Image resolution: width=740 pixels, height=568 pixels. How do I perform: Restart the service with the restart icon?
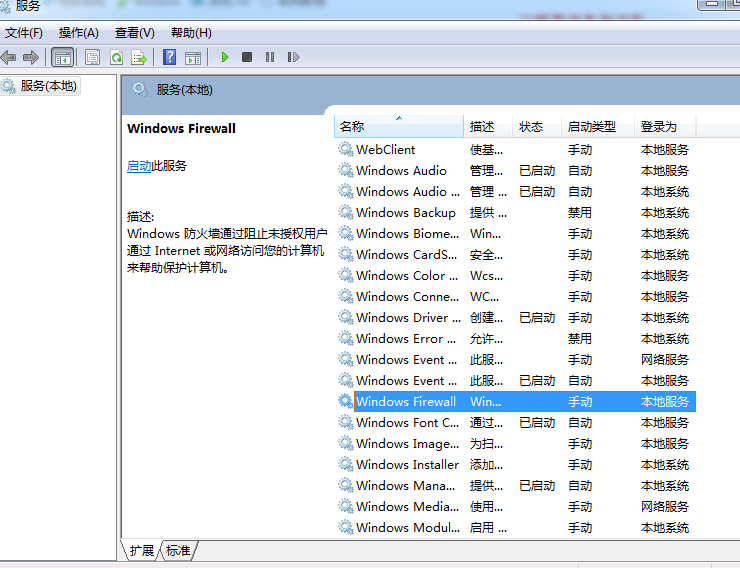click(293, 57)
